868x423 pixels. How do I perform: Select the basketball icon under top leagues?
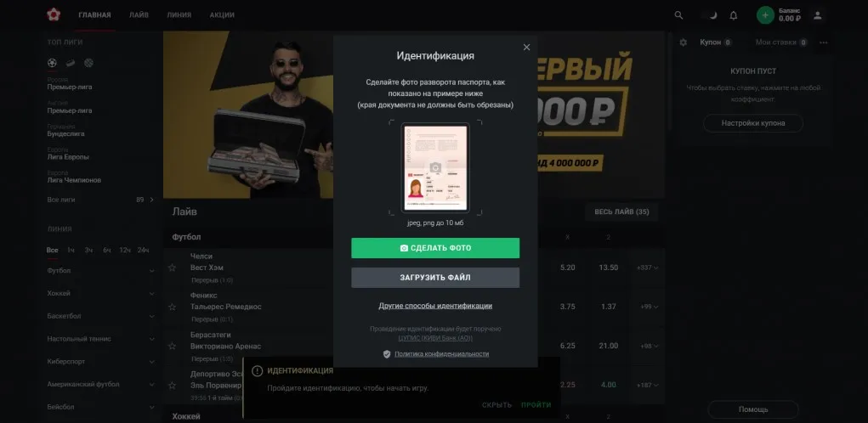[x=88, y=63]
